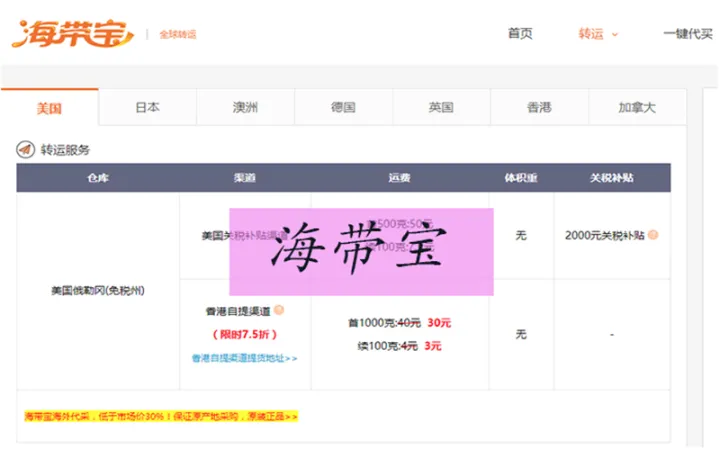Click info icon next to 香港自提渠道
The image size is (720, 450).
coord(279,310)
